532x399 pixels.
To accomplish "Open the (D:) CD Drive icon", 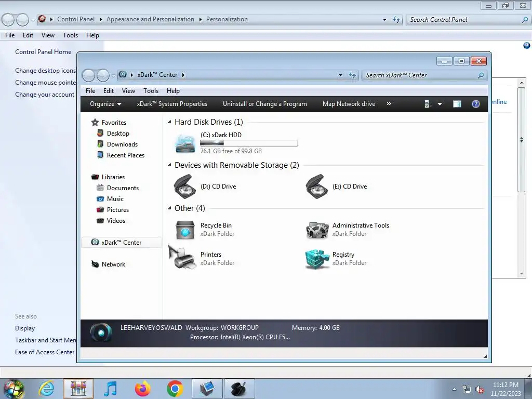I will (x=185, y=187).
